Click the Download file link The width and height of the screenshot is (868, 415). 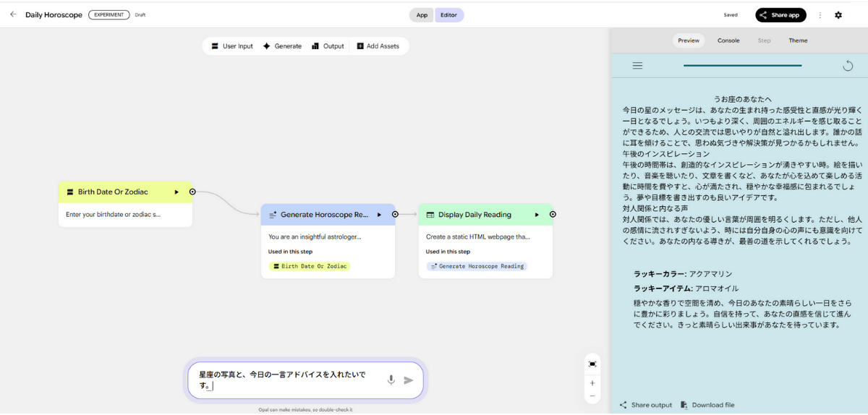(707, 405)
